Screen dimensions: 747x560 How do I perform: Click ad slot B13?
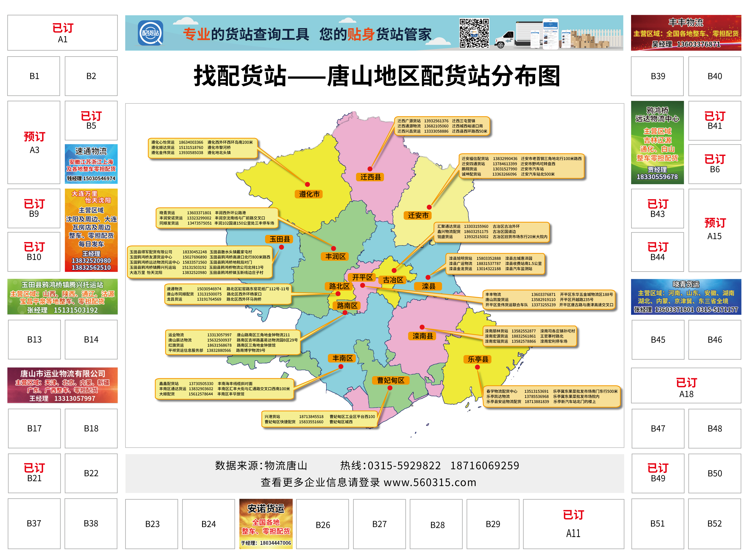(x=34, y=340)
